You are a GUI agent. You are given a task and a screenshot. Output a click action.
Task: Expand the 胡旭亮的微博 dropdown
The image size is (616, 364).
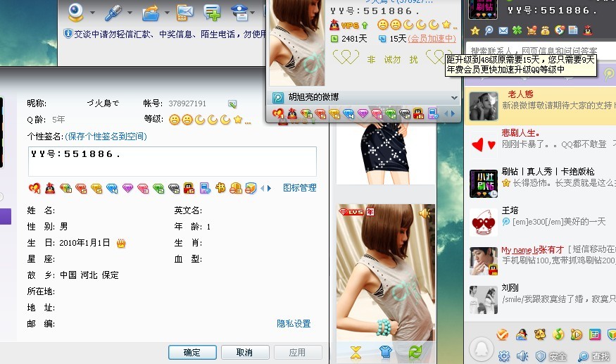click(x=454, y=97)
